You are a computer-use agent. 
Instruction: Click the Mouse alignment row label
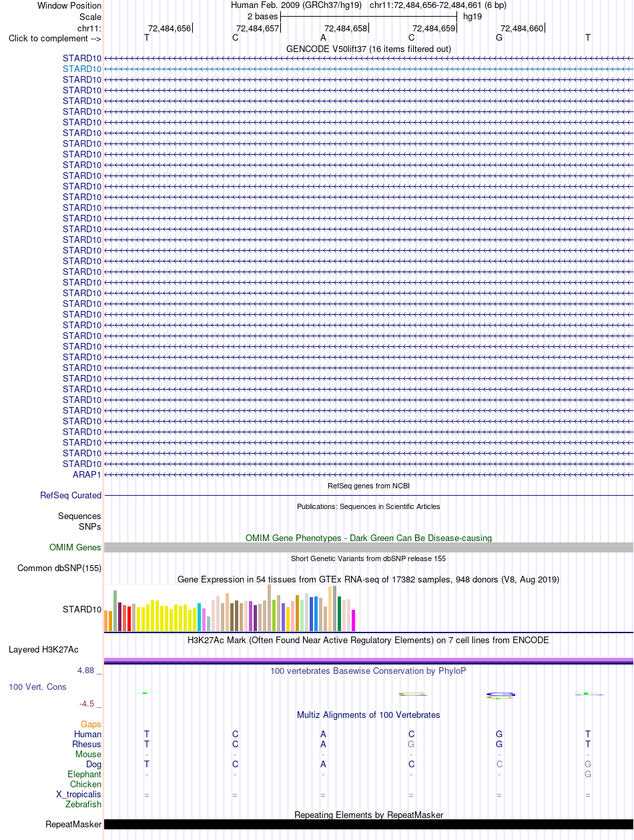point(89,754)
